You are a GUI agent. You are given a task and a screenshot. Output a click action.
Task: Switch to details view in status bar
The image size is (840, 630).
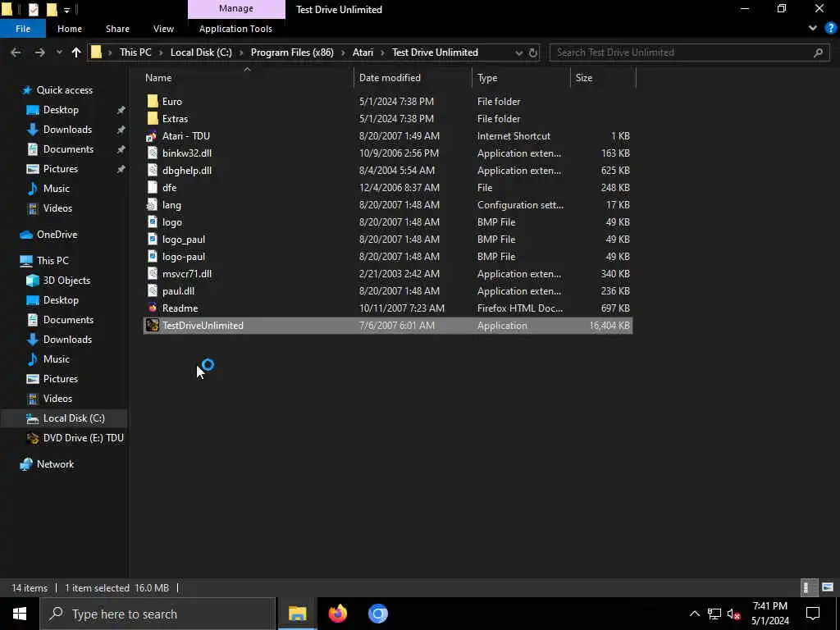point(807,587)
